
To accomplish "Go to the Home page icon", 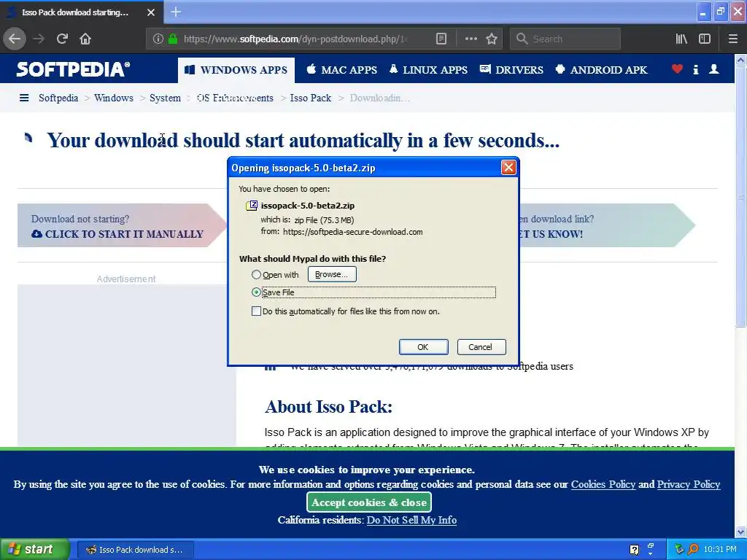I will (x=85, y=39).
